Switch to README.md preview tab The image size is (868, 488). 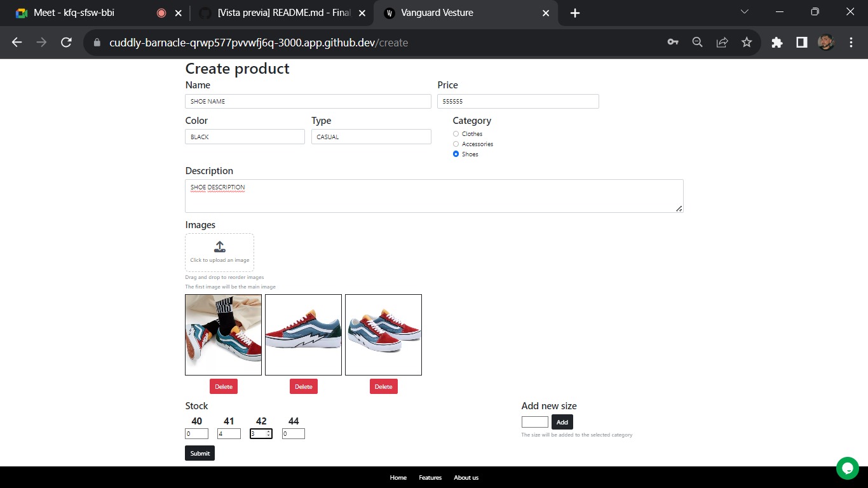282,13
